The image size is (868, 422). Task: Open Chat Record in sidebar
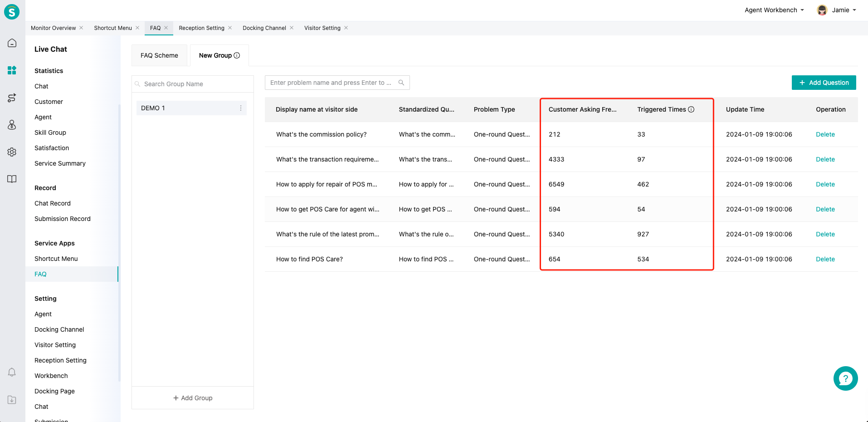point(53,203)
